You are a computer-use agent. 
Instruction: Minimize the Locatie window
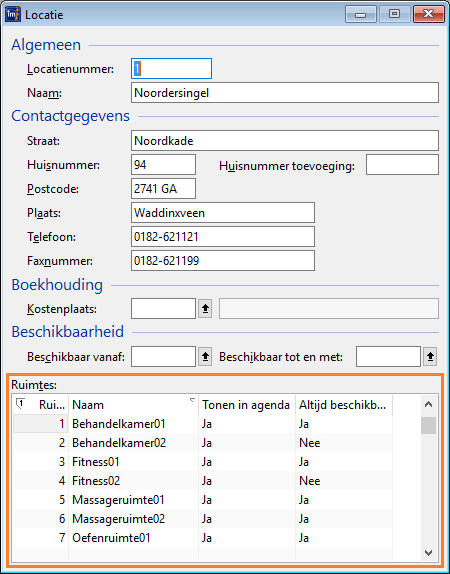361,14
